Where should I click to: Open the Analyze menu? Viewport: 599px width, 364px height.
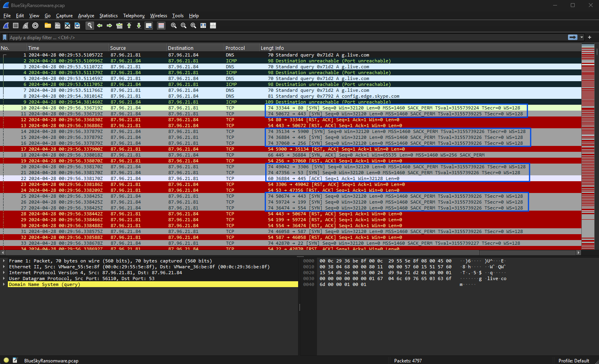pyautogui.click(x=86, y=16)
